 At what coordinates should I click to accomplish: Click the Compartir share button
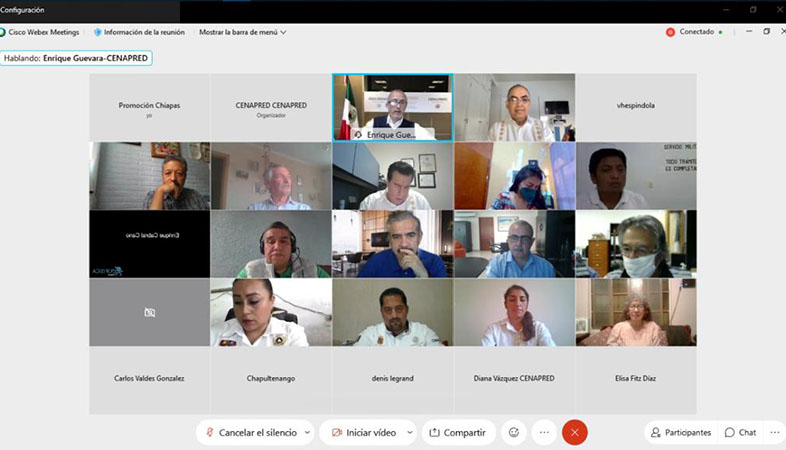[x=458, y=432]
